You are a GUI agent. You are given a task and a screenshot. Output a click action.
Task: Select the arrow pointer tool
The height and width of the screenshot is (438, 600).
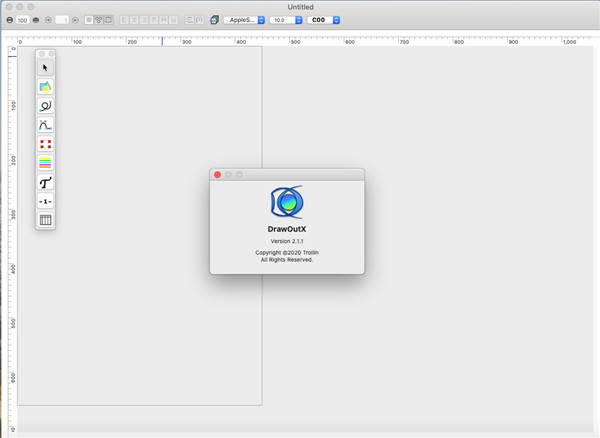(x=45, y=68)
